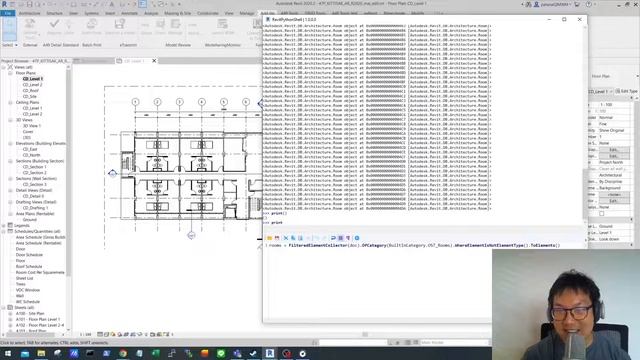Viewport: 640px width, 360px height.
Task: Close the CD_Level 1 view tab
Action: coord(154,61)
